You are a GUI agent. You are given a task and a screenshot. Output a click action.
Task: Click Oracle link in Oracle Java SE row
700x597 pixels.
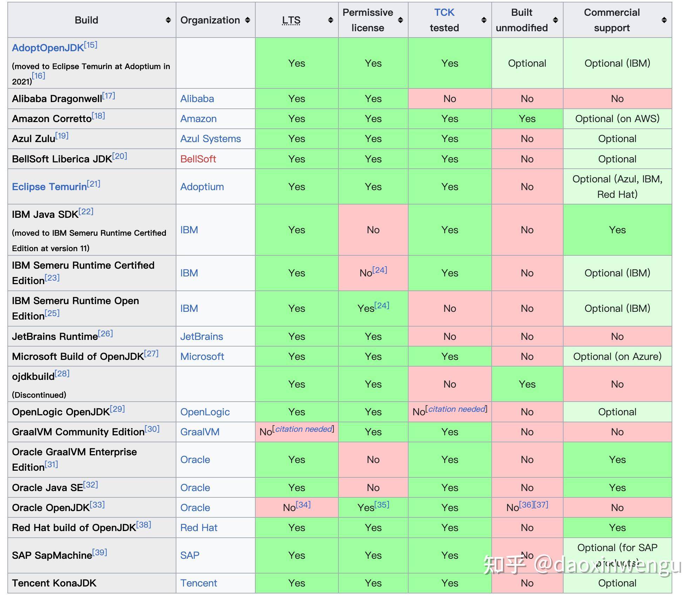click(195, 488)
